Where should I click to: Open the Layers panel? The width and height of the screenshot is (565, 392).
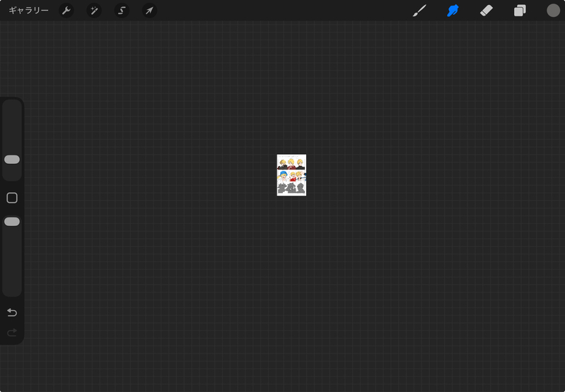click(520, 11)
